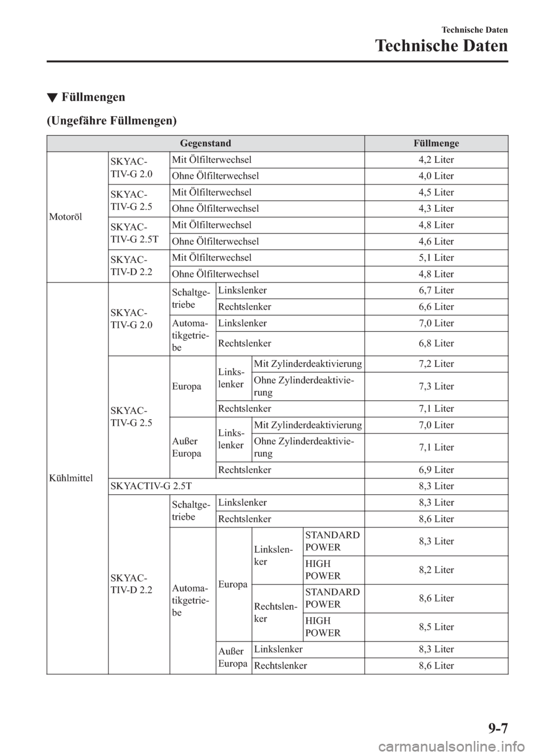Click 'SKYAC-TIV-G 2.5T' in the Motoröl section
This screenshot has width=534, height=756.
pos(135,233)
